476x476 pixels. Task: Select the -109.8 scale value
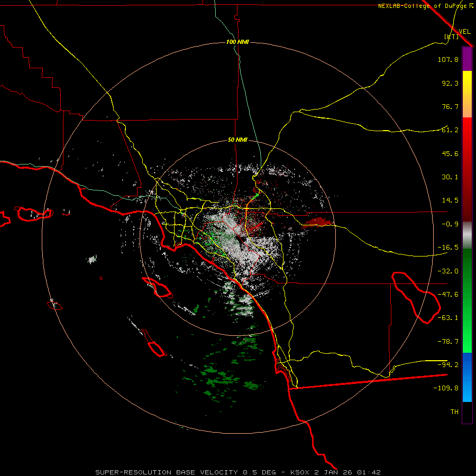coord(446,388)
